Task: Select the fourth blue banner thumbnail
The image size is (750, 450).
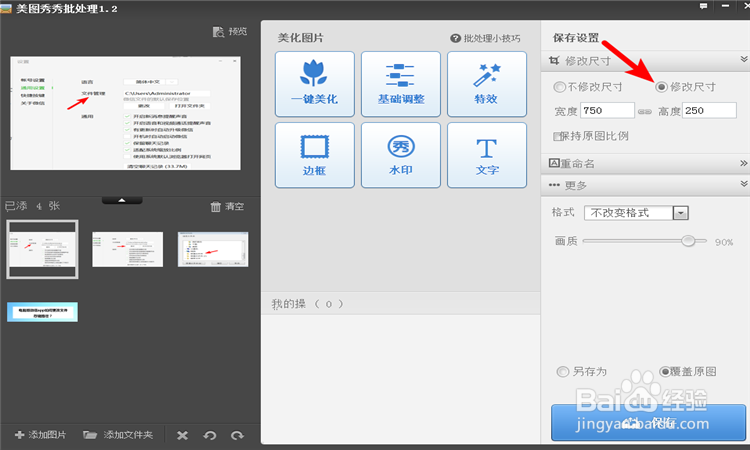Action: click(42, 312)
